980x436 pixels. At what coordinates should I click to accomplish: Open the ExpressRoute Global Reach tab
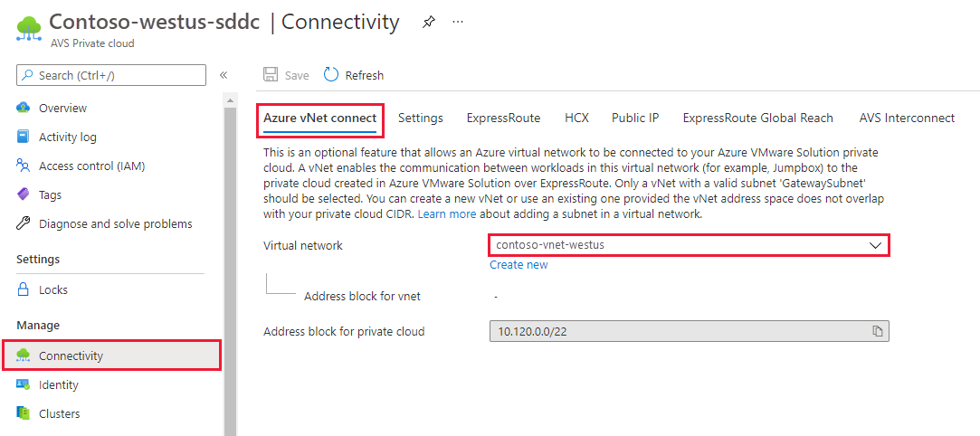coord(757,118)
